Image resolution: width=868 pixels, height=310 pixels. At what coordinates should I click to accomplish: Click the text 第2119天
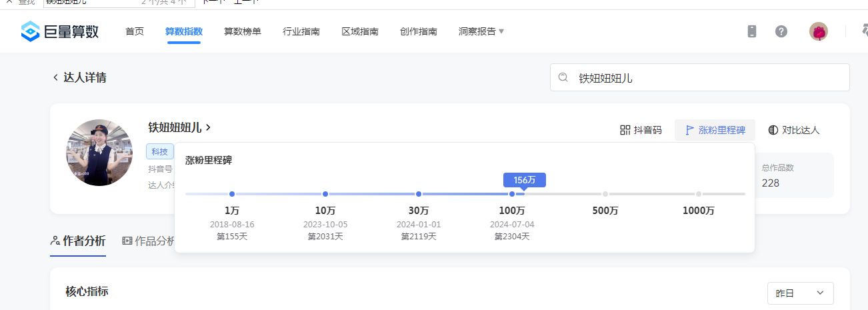pyautogui.click(x=419, y=236)
